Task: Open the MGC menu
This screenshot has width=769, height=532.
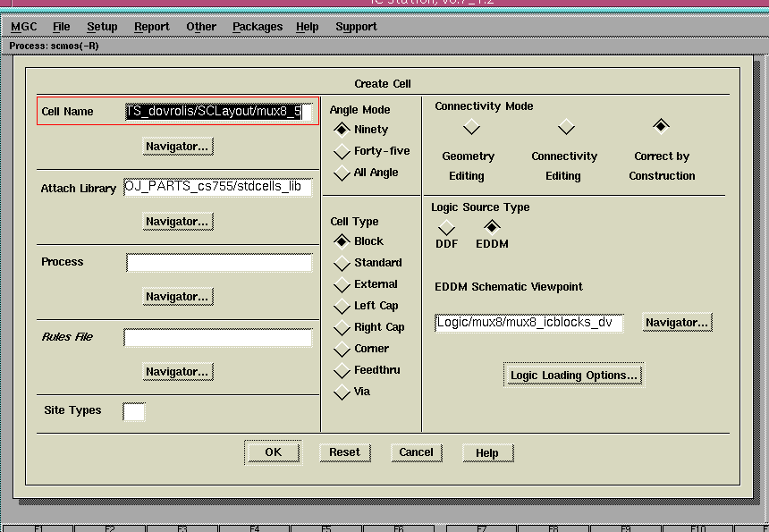Action: click(x=24, y=27)
